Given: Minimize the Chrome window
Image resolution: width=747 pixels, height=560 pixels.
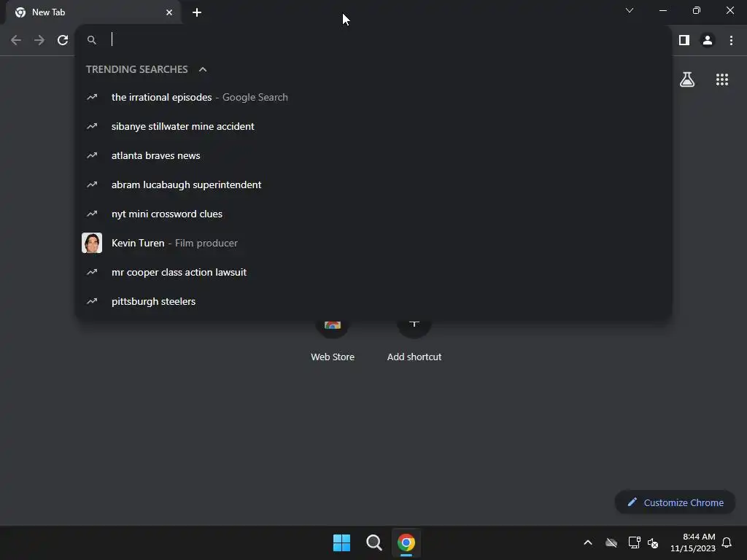Looking at the screenshot, I should point(662,10).
